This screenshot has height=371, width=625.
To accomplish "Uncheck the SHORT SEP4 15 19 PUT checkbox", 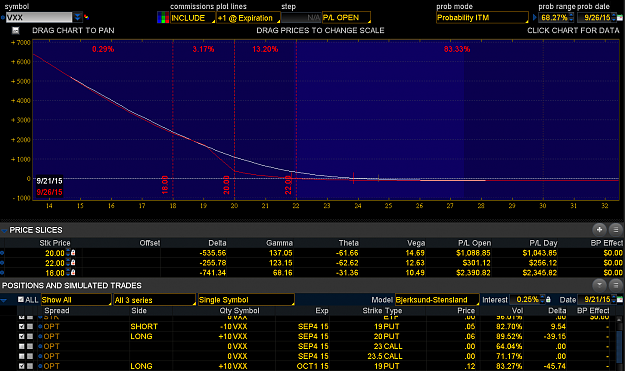I will [22, 326].
